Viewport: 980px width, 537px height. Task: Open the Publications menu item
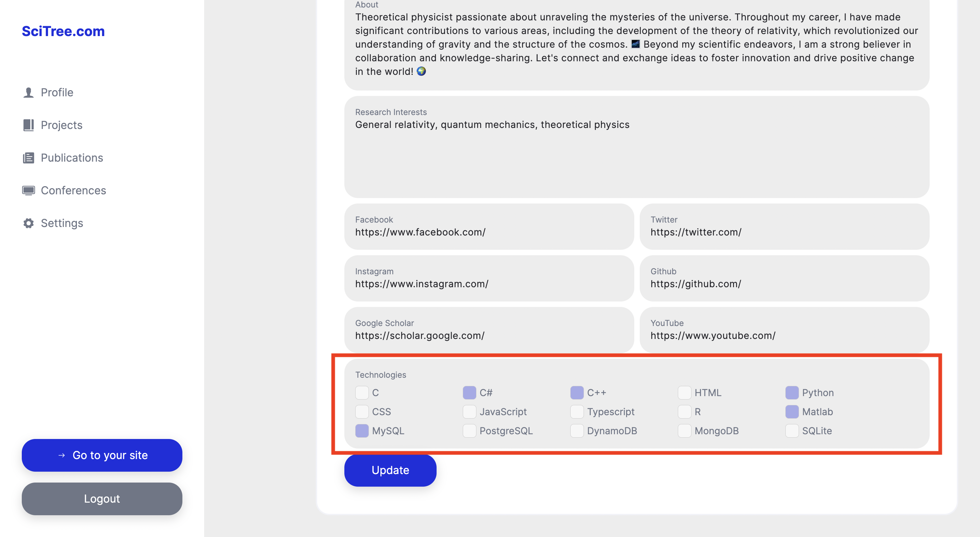pos(72,158)
